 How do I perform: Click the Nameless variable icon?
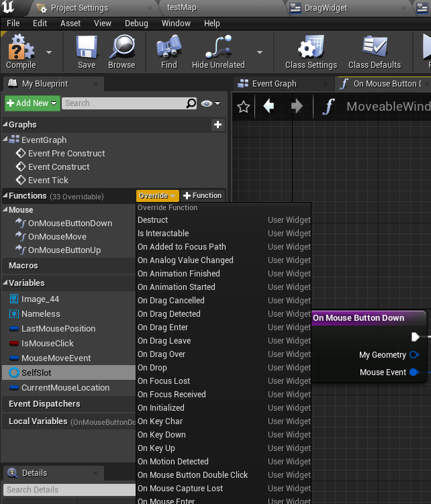pos(14,313)
